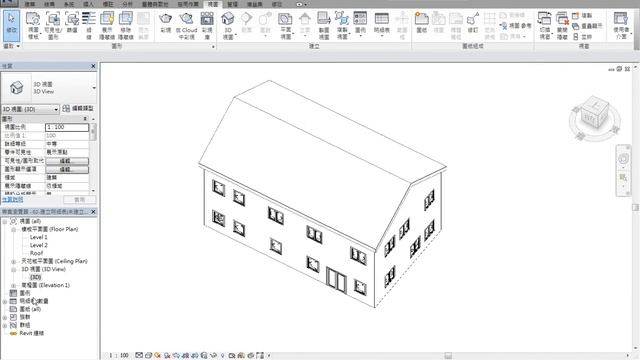640x360 pixels.
Task: Select Revit Links in Project Browser
Action: click(31, 333)
